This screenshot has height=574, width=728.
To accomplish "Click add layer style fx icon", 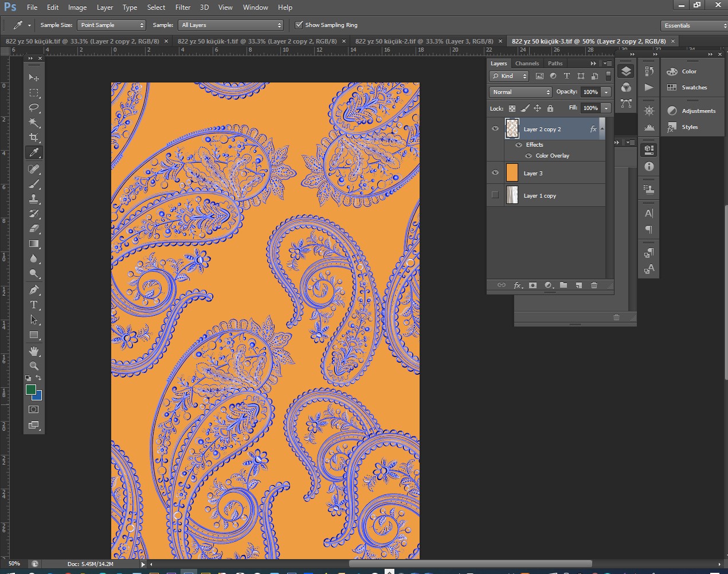I will coord(518,285).
